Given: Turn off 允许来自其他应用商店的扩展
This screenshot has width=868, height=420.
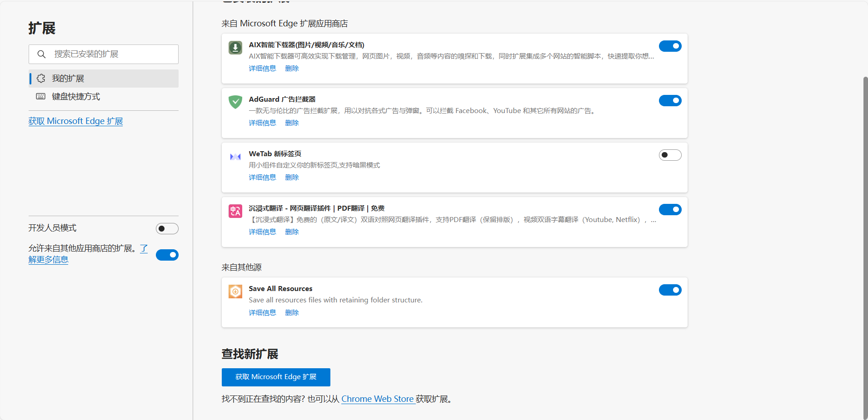Looking at the screenshot, I should pos(167,255).
